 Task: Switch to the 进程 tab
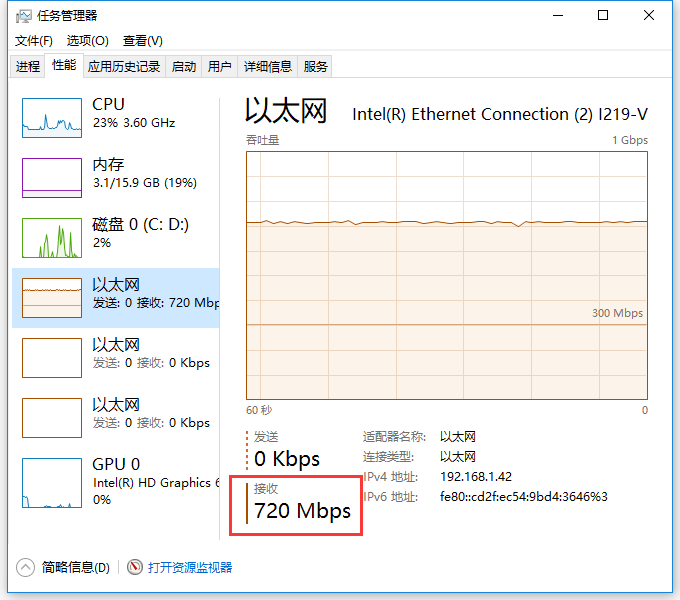[28, 66]
